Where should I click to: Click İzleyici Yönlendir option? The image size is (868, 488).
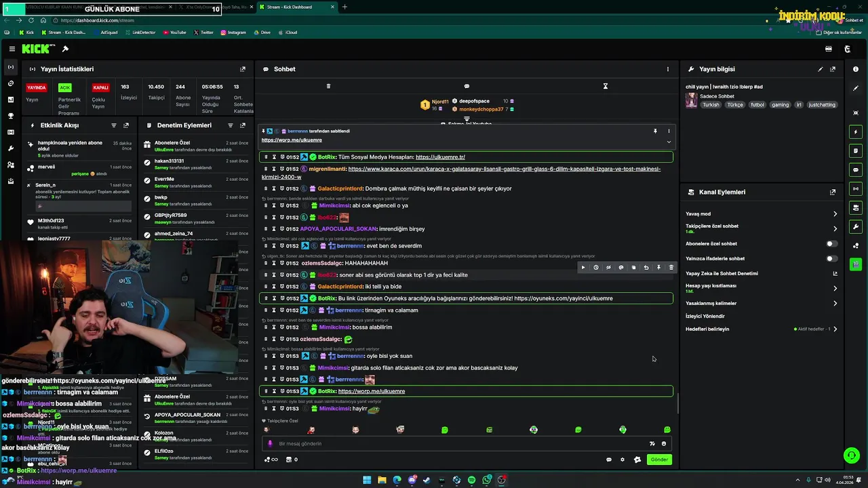(705, 317)
